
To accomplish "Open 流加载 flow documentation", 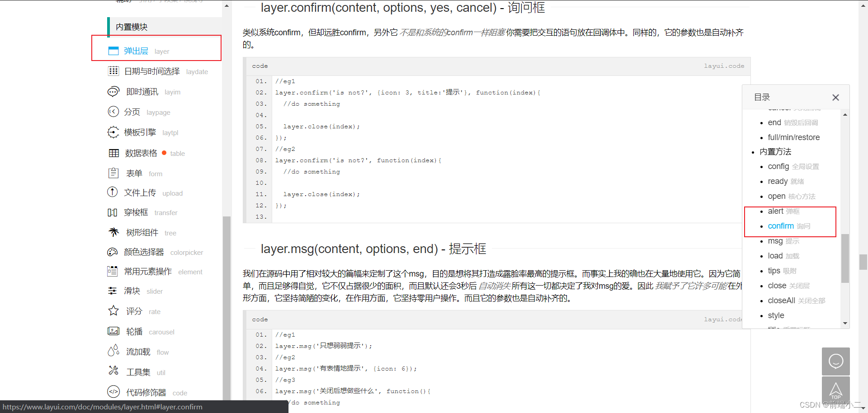I will point(147,352).
